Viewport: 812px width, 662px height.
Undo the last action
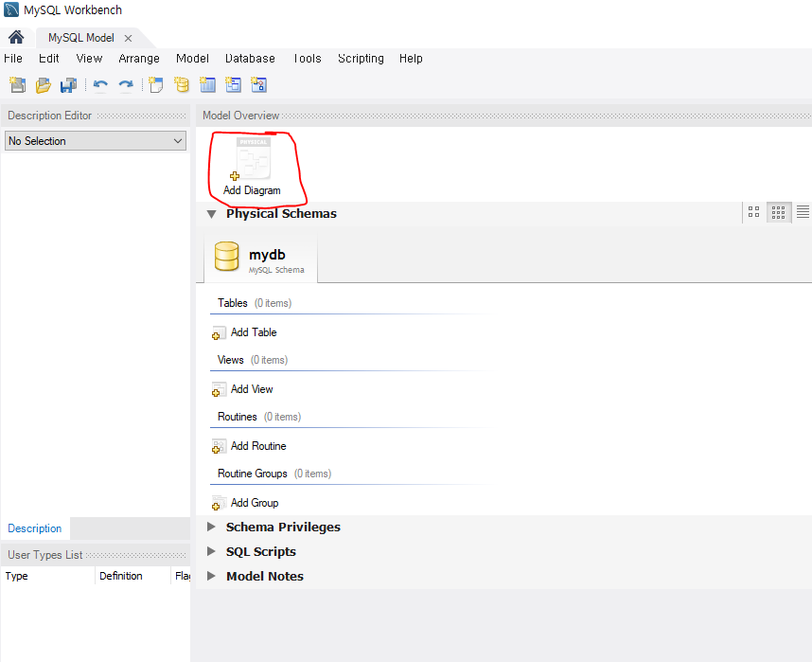click(100, 85)
